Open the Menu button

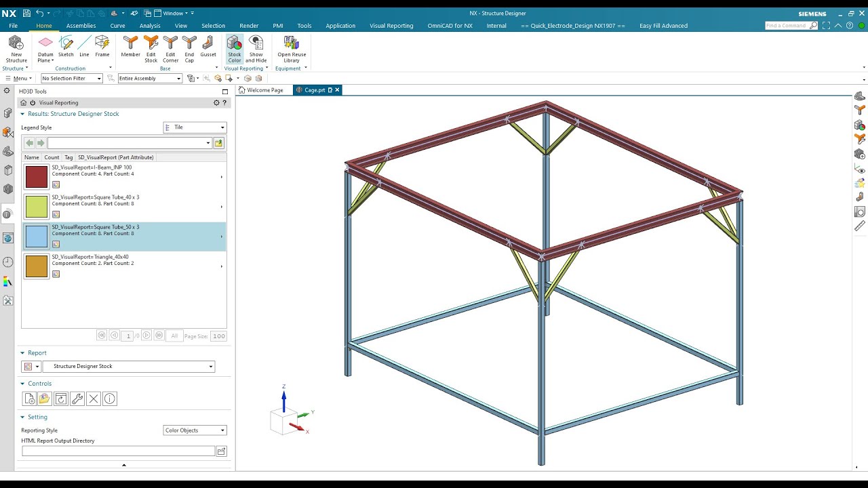pyautogui.click(x=17, y=79)
